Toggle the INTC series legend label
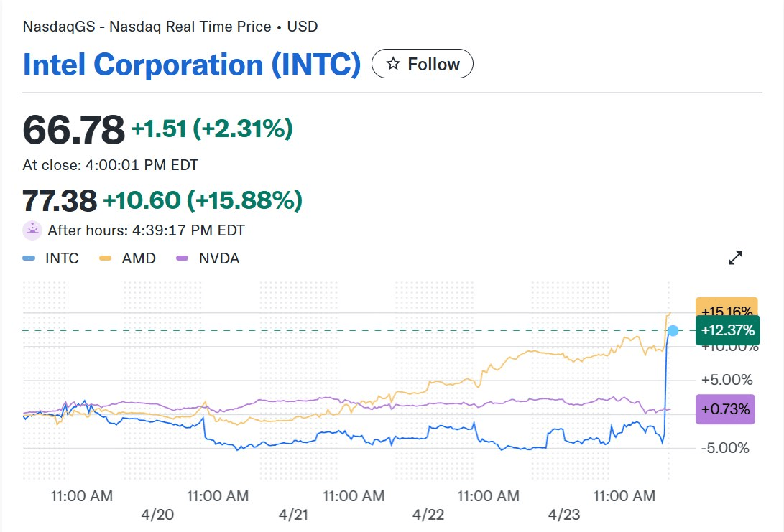Screen dimensions: 784x532 [63, 258]
